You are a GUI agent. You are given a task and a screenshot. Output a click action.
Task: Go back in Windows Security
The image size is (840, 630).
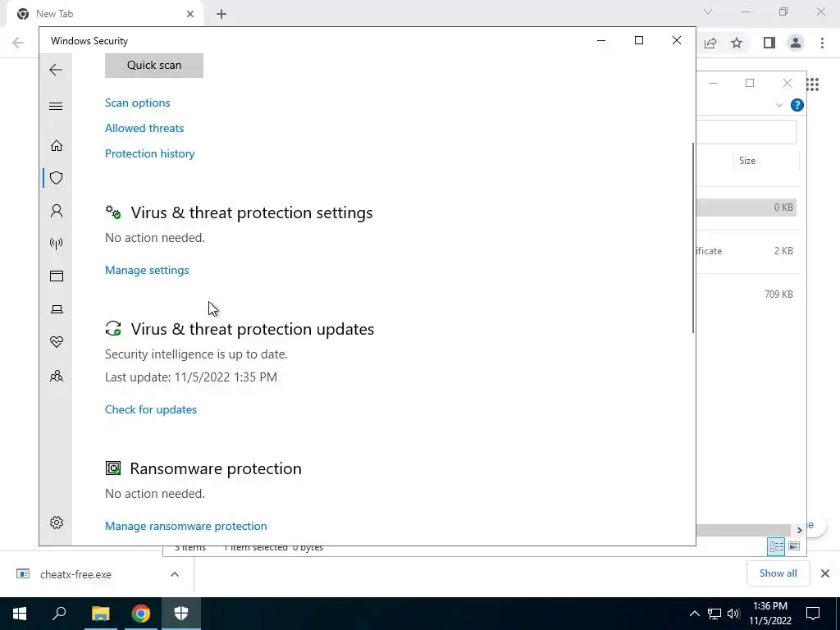point(56,70)
